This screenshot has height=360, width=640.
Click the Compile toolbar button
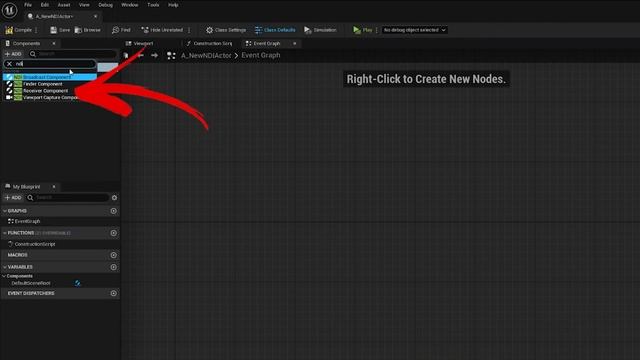coord(18,30)
